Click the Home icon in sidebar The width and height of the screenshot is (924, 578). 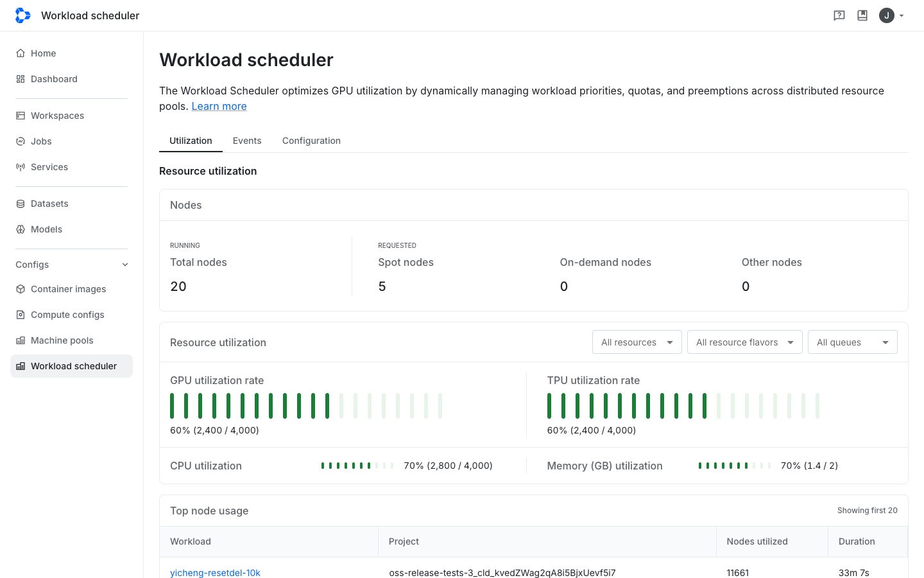tap(21, 53)
